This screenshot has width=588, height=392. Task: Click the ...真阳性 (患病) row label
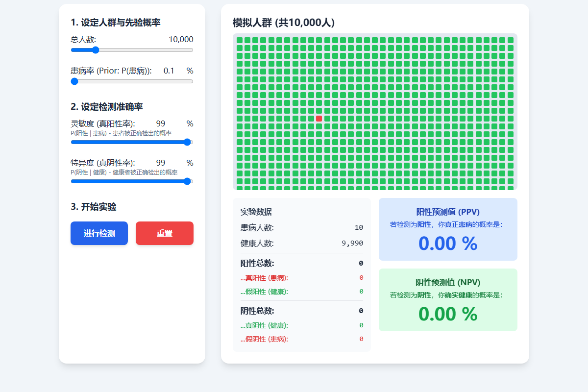pos(264,278)
